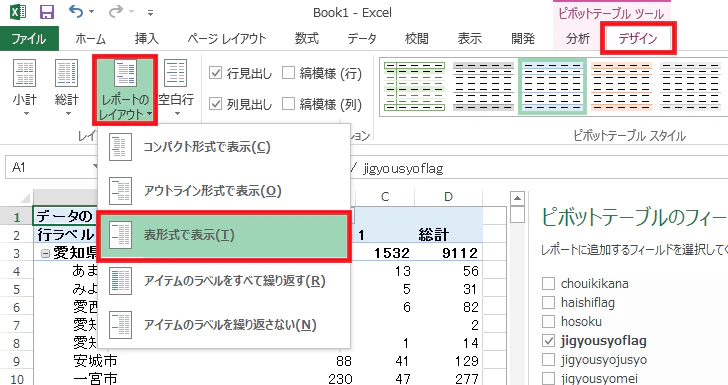Apply the gray banded pivot table style
The image size is (728, 385).
tap(483, 86)
